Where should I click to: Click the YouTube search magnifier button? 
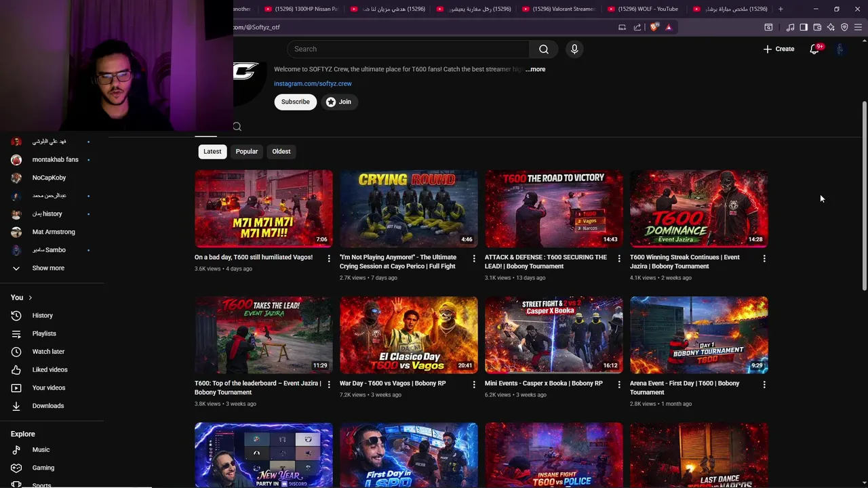point(543,49)
